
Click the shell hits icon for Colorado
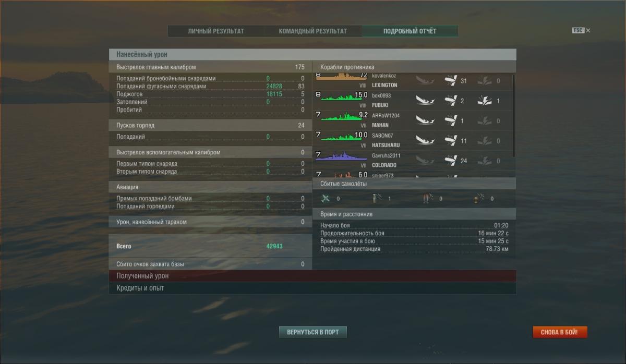tap(451, 161)
